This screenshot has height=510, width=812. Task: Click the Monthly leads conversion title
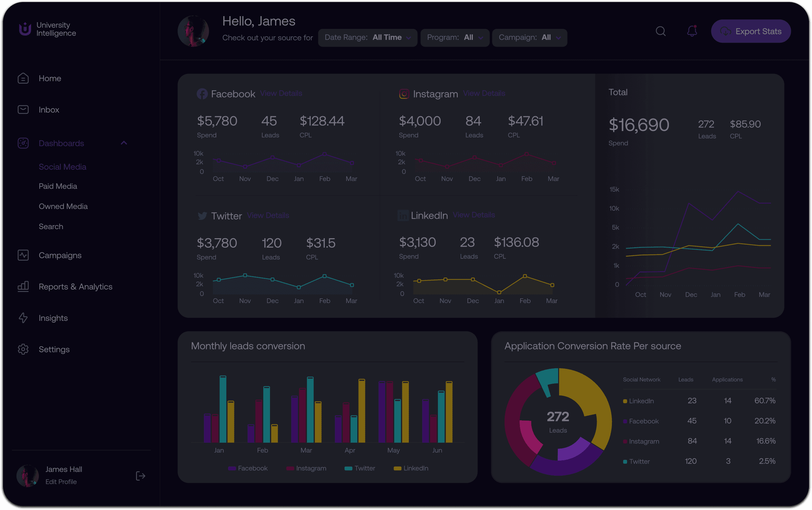coord(248,346)
